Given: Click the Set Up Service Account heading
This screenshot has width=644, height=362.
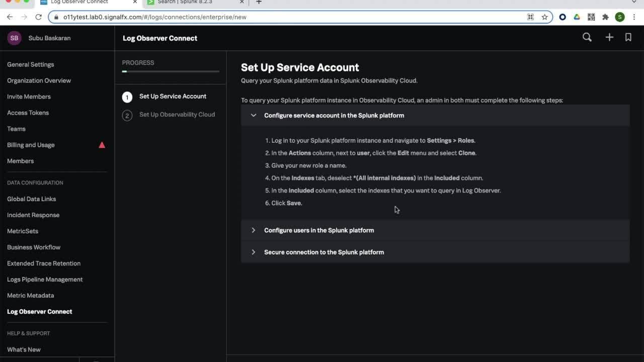Looking at the screenshot, I should tap(300, 67).
